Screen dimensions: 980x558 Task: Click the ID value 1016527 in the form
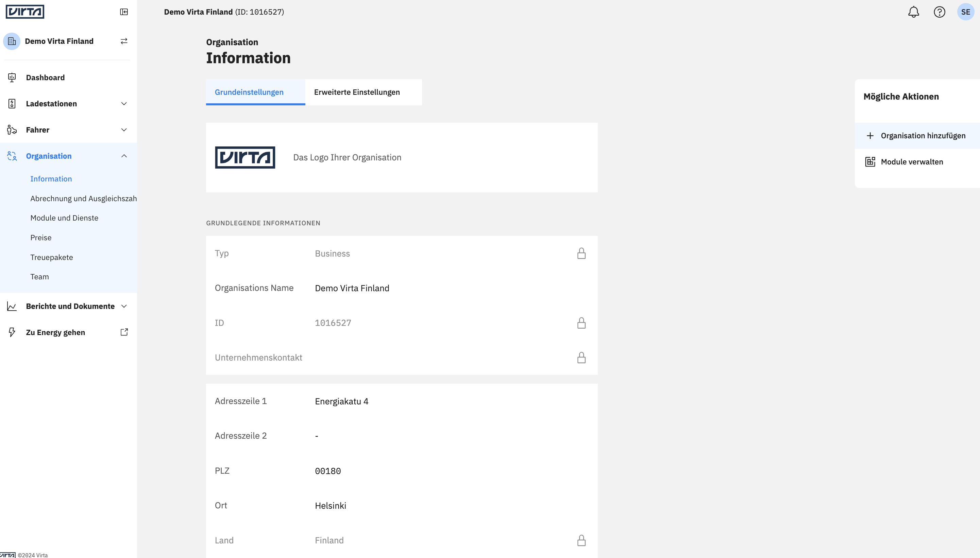click(x=333, y=323)
